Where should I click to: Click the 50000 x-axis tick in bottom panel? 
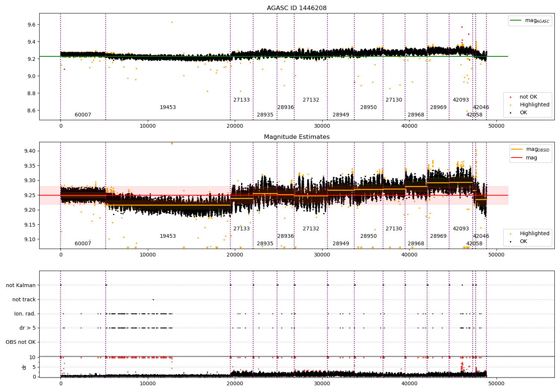pos(497,383)
